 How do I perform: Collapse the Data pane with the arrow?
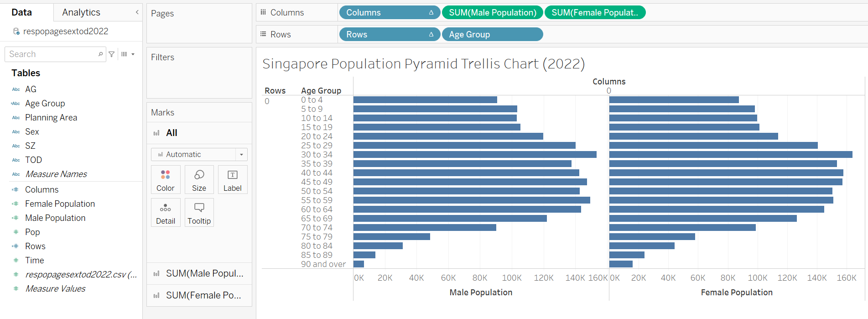(137, 12)
